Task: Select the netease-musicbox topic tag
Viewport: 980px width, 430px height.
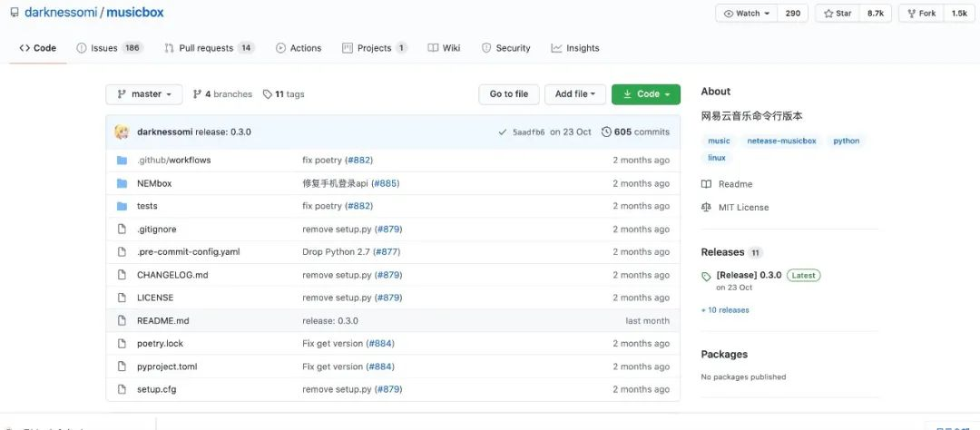Action: (781, 141)
